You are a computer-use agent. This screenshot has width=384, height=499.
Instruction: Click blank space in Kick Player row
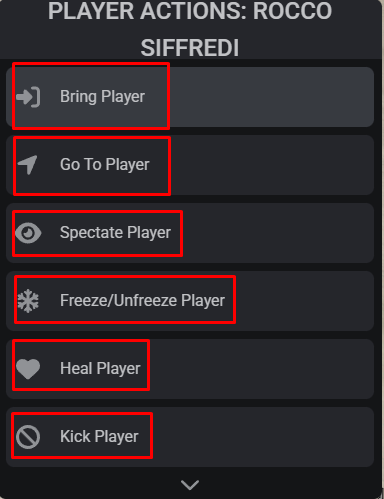pyautogui.click(x=263, y=437)
